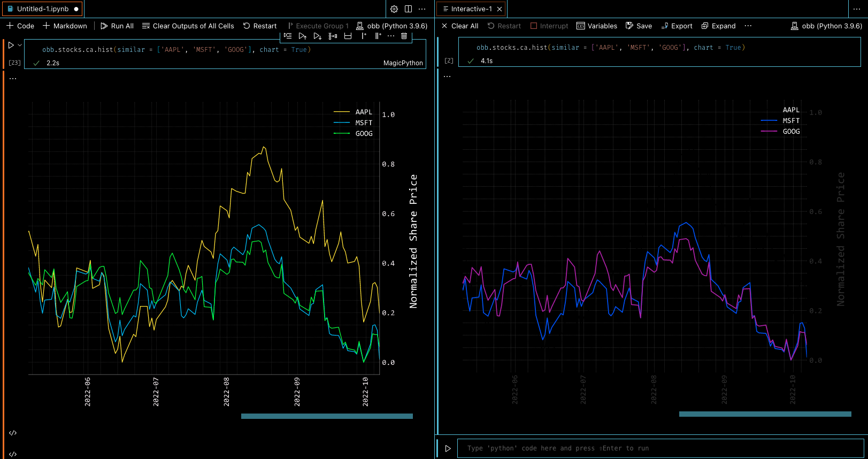Run the notebook cell play button
Image resolution: width=868 pixels, height=459 pixels.
click(11, 45)
